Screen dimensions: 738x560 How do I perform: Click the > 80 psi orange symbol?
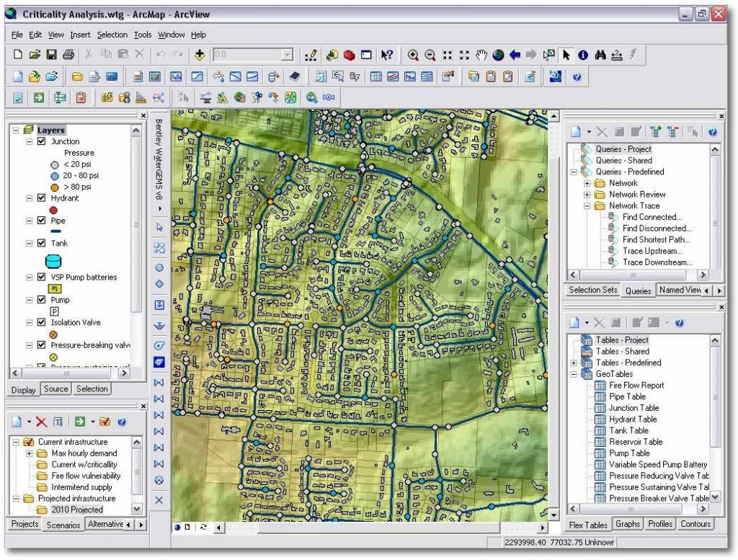(x=55, y=187)
